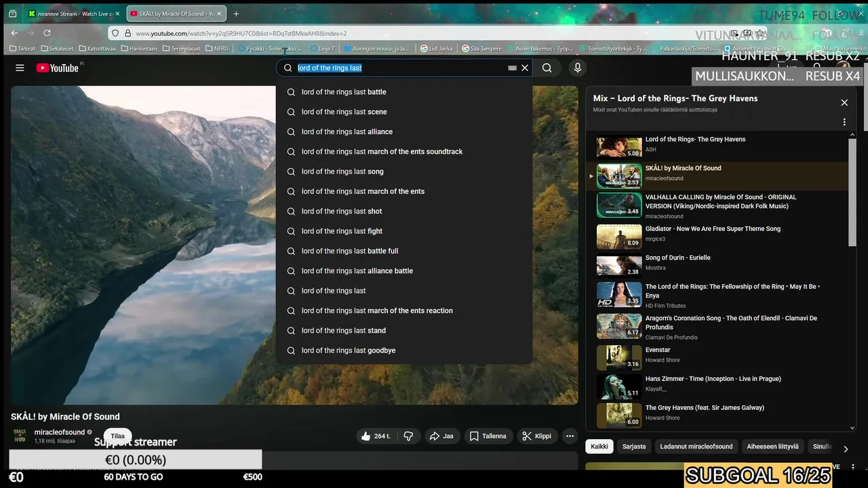Open more video actions three-dot button
Viewport: 868px width, 488px height.
[570, 436]
